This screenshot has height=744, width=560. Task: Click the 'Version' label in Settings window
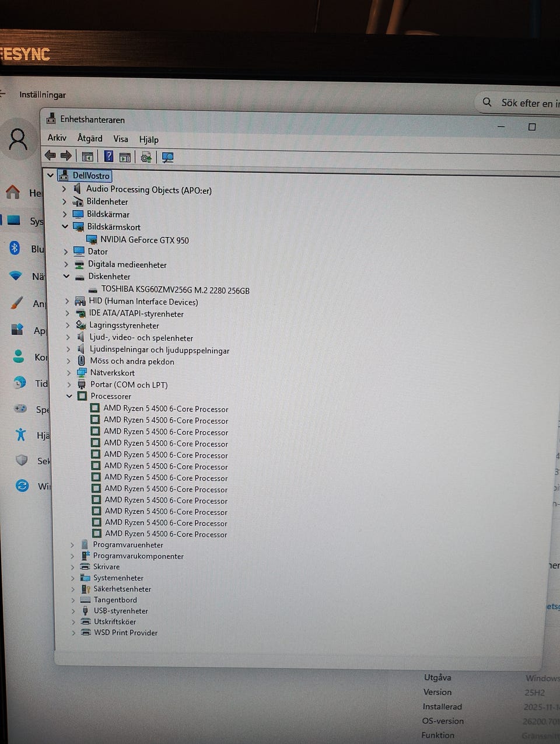point(437,692)
